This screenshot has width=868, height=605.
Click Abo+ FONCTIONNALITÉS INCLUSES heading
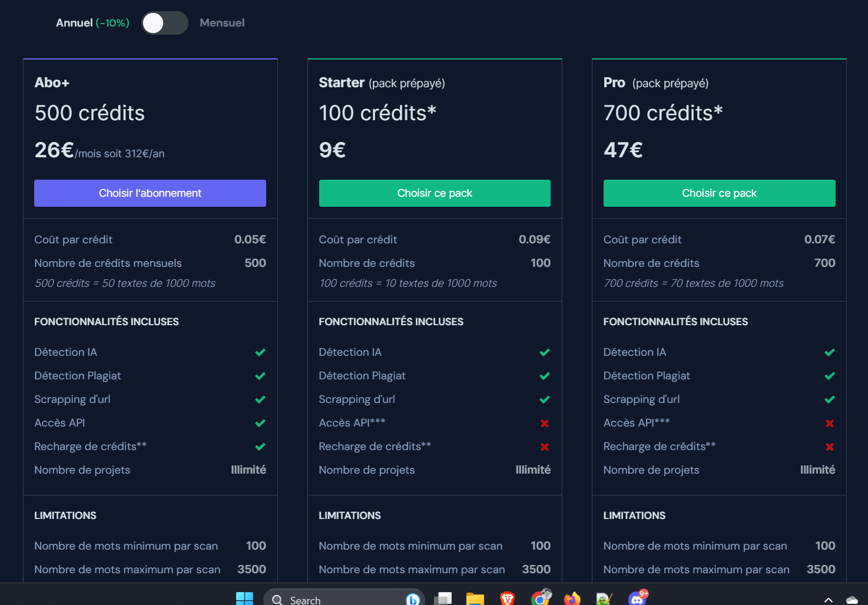(107, 322)
